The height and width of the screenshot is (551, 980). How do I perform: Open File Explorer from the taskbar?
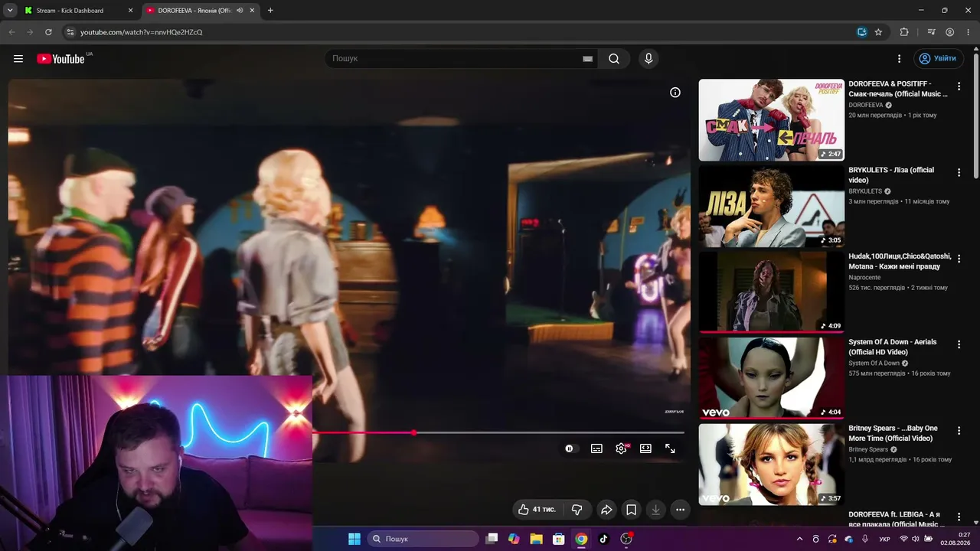click(536, 539)
